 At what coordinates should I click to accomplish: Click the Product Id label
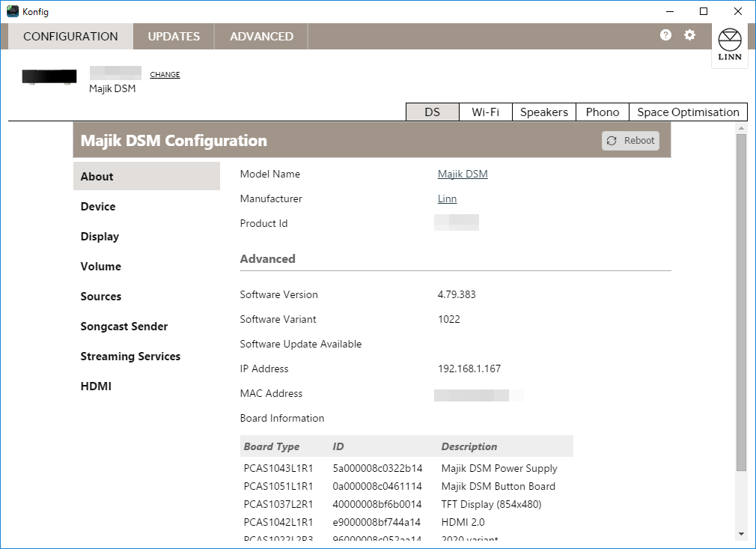263,223
